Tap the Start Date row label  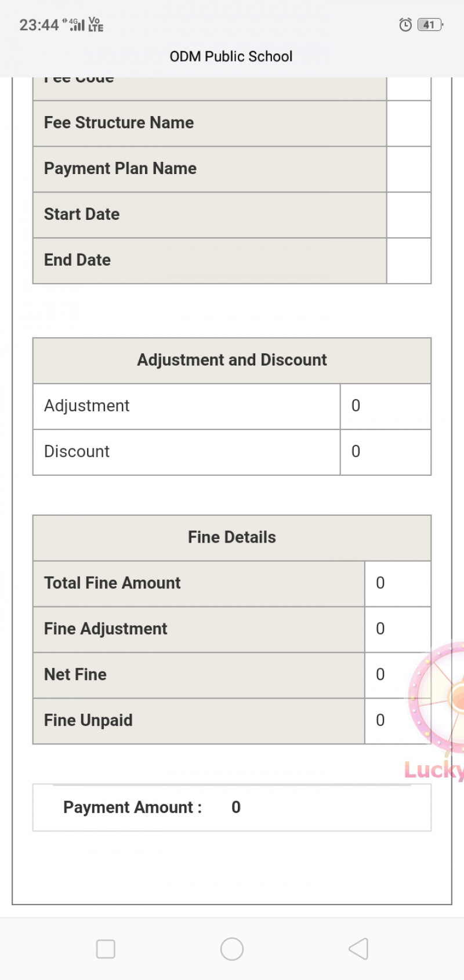pyautogui.click(x=82, y=214)
